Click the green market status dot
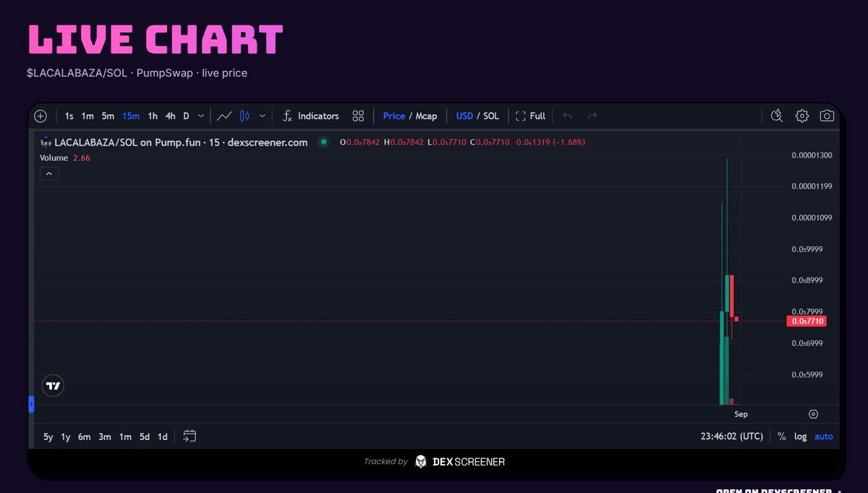868x493 pixels. click(323, 143)
